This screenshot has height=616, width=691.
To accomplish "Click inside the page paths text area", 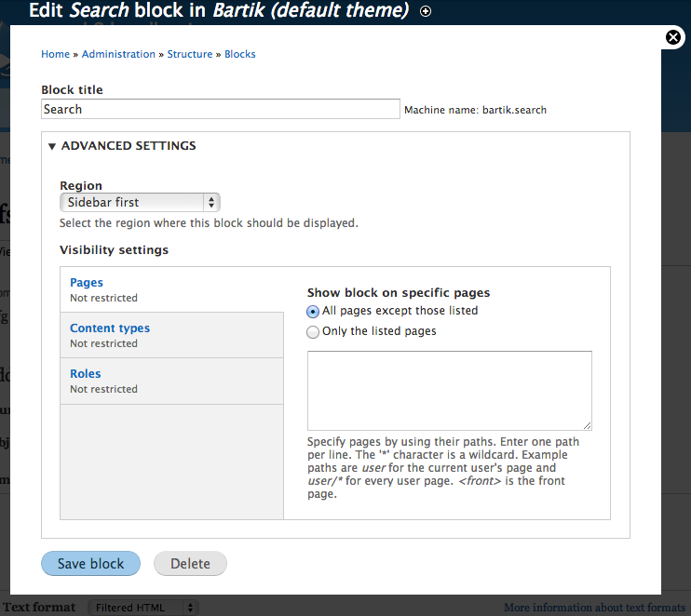I will point(449,390).
